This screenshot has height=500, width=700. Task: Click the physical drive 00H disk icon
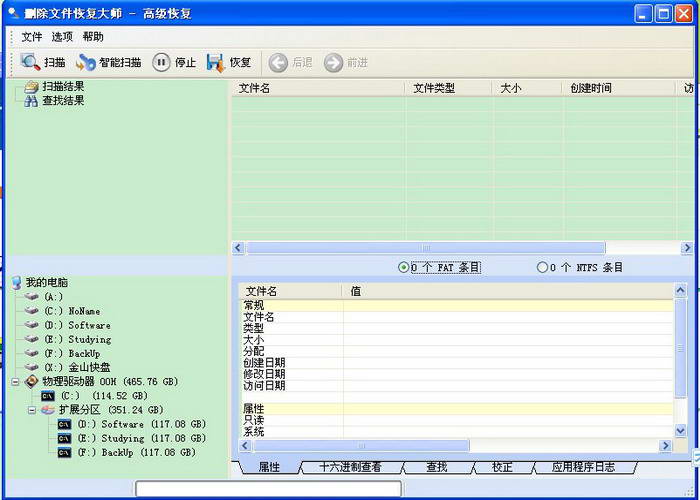pos(31,382)
